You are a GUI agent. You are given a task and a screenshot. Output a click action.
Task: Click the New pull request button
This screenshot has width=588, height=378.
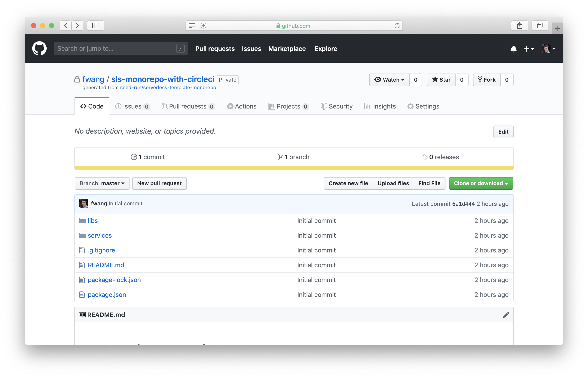coord(159,183)
